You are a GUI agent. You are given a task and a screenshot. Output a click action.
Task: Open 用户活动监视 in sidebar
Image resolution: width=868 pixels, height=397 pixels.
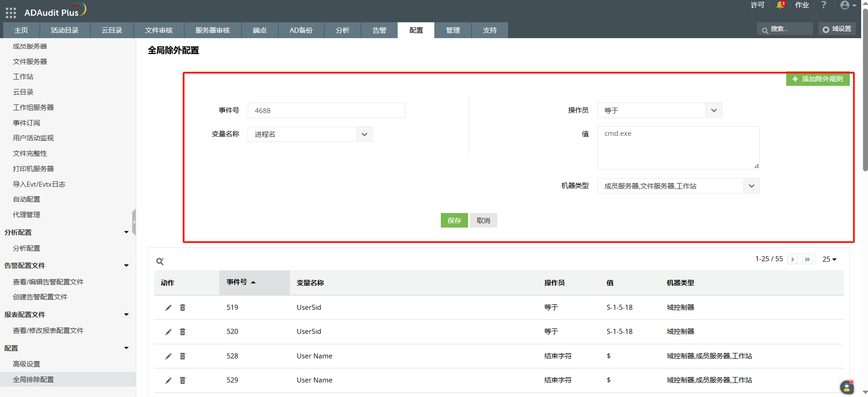tap(33, 138)
